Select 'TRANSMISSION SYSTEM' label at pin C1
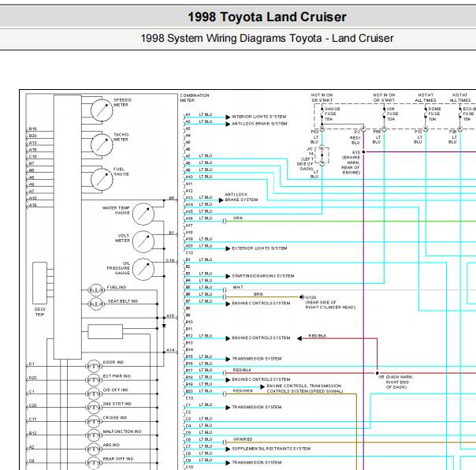 pyautogui.click(x=257, y=407)
